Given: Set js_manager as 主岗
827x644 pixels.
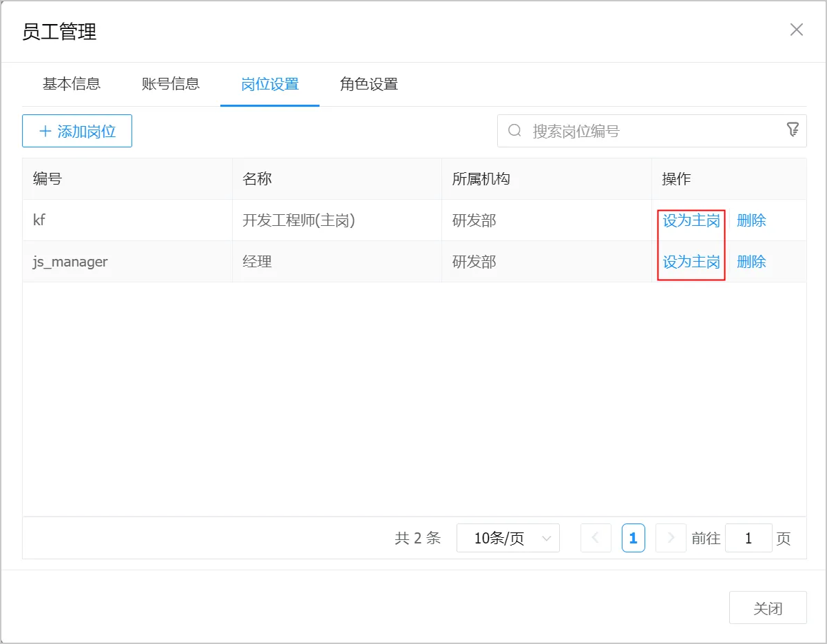Looking at the screenshot, I should pyautogui.click(x=691, y=262).
